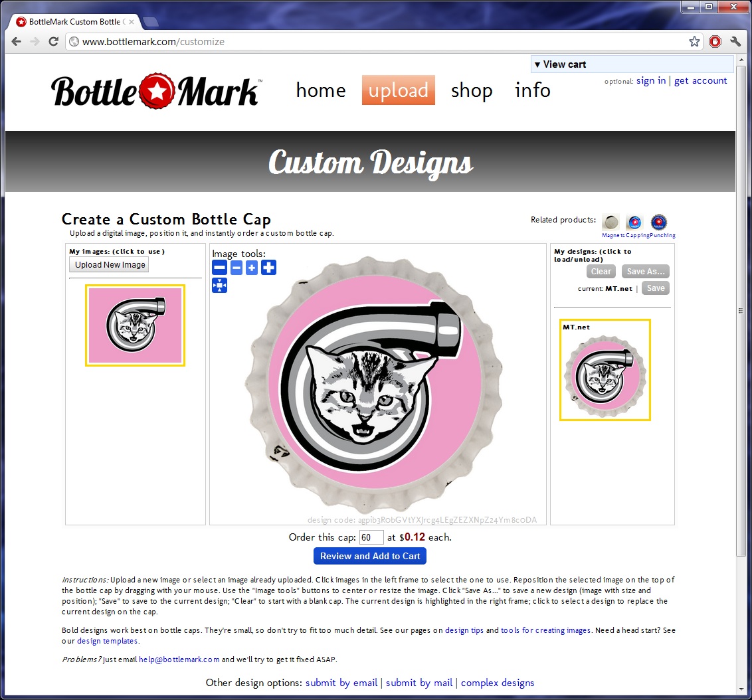Click the small shrink image tool button
The image size is (752, 700).
tap(236, 268)
